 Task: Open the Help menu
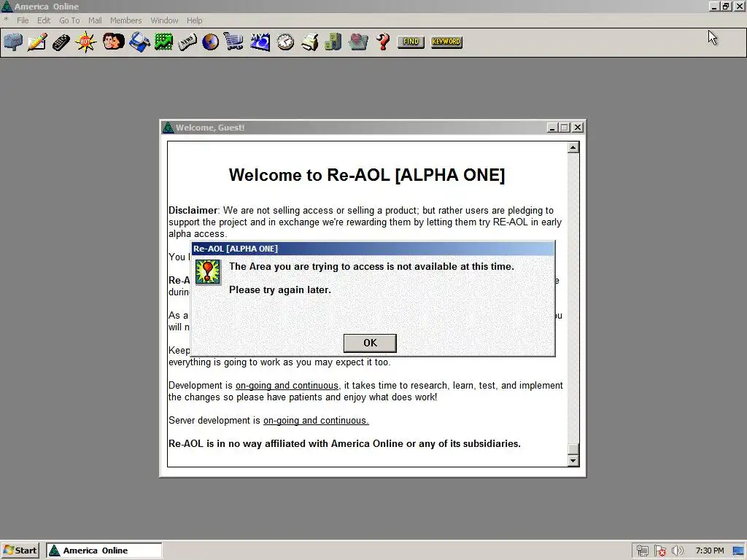pos(194,20)
